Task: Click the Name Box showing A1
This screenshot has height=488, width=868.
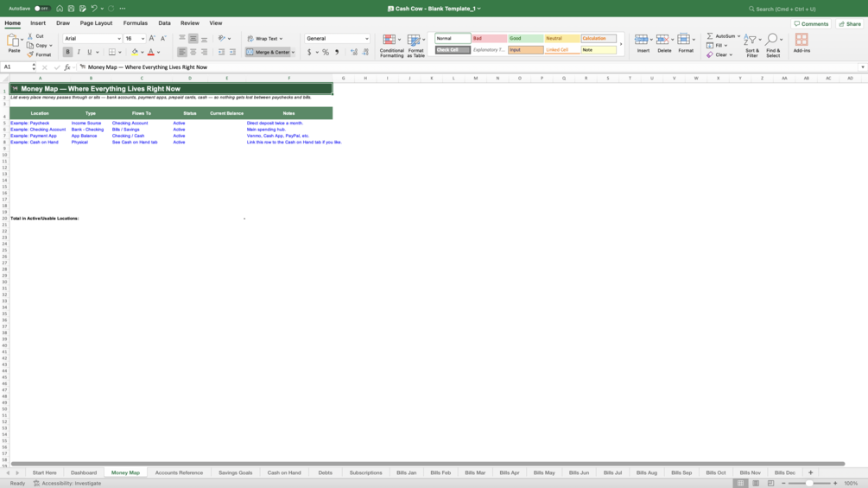Action: 17,67
